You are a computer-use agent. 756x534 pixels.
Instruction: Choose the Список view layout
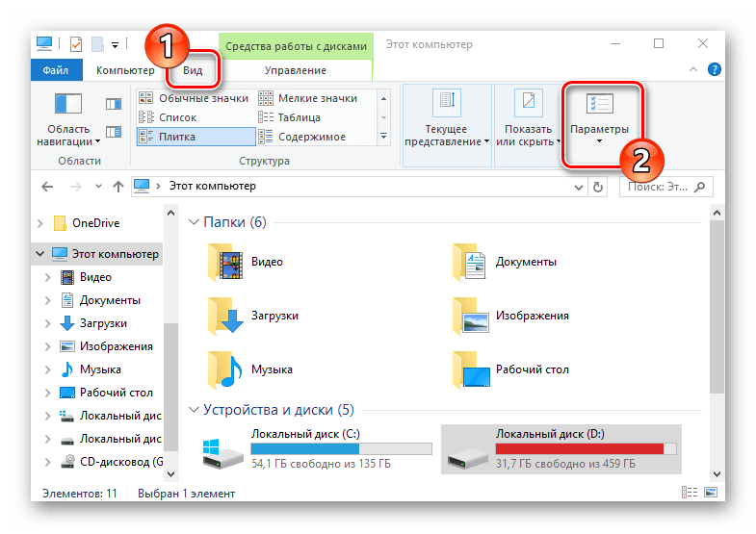coord(168,117)
